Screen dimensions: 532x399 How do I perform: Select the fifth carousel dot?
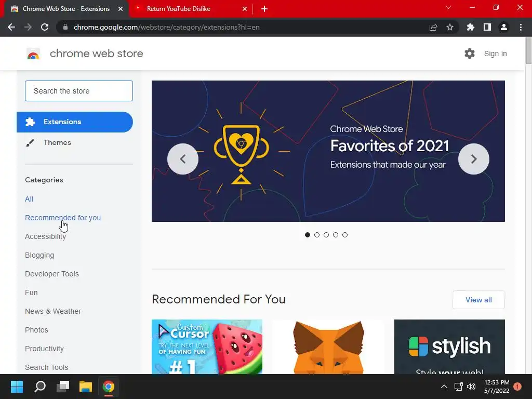click(345, 235)
